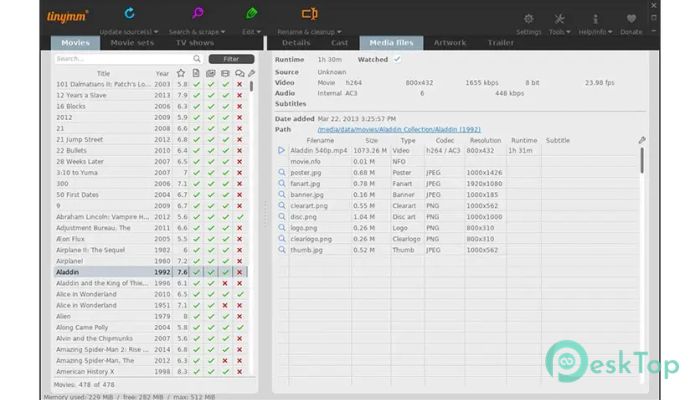700x400 pixels.
Task: Open the Media files tab
Action: tap(392, 43)
